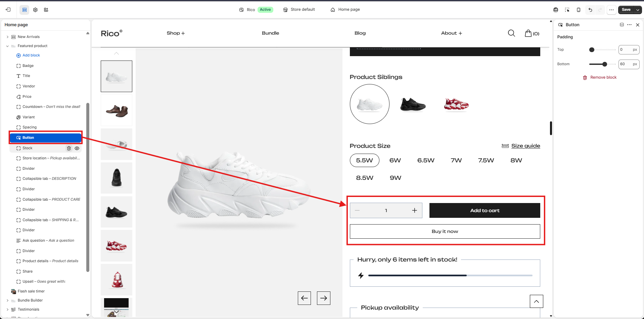
Task: Click the inspector selection icon
Action: coord(567,10)
